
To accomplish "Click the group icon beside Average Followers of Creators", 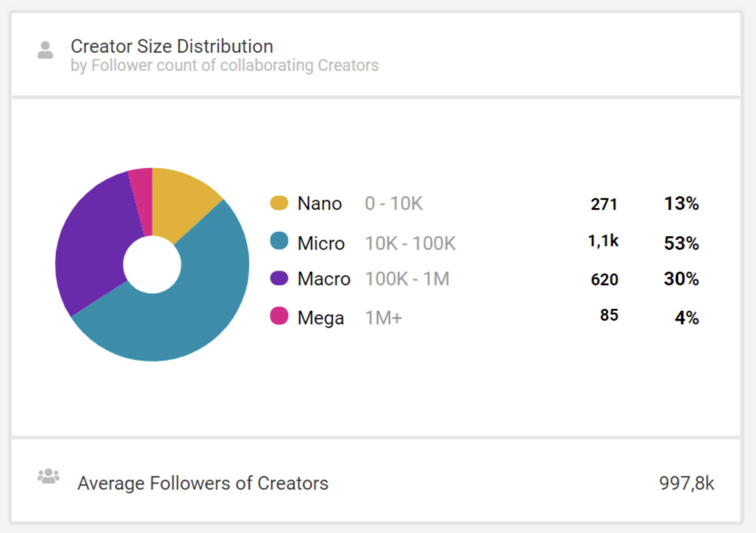I will pos(48,477).
